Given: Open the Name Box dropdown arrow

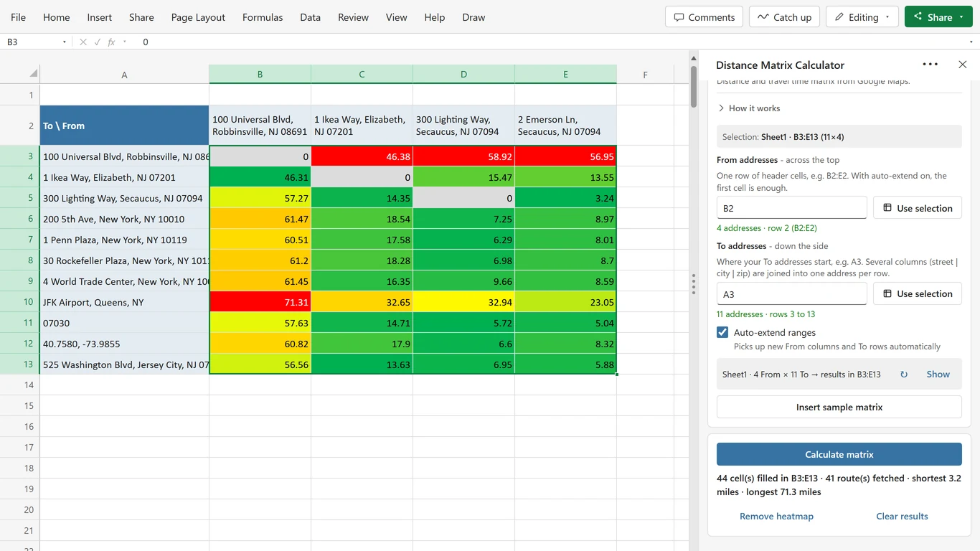Looking at the screenshot, I should [65, 42].
